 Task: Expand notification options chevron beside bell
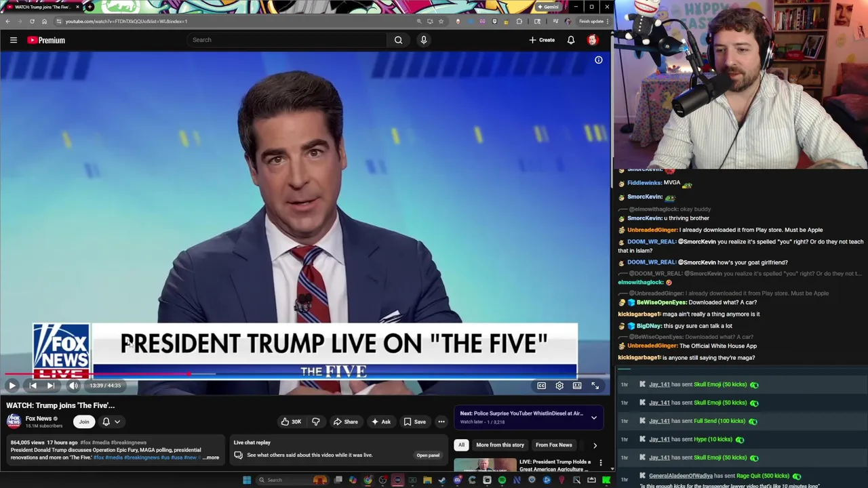pos(117,422)
